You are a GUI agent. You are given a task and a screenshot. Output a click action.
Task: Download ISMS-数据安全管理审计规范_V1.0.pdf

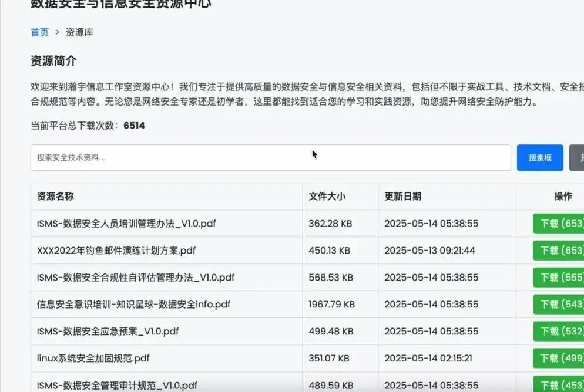click(x=558, y=383)
